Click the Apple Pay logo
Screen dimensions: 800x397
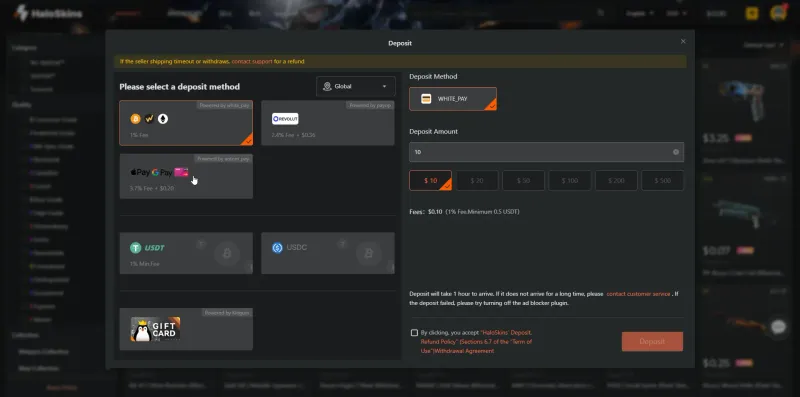140,172
